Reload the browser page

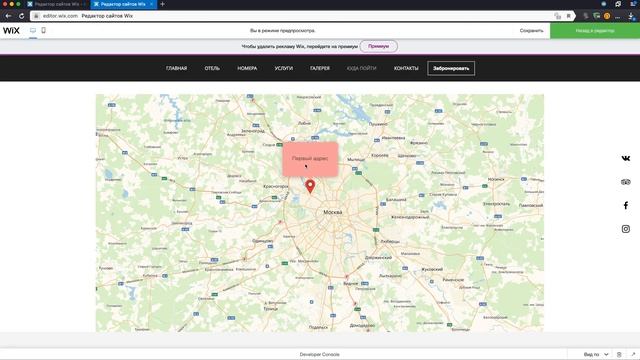22,16
